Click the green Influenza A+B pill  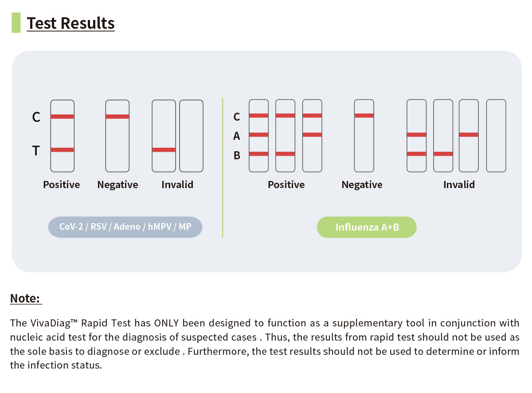tap(367, 227)
